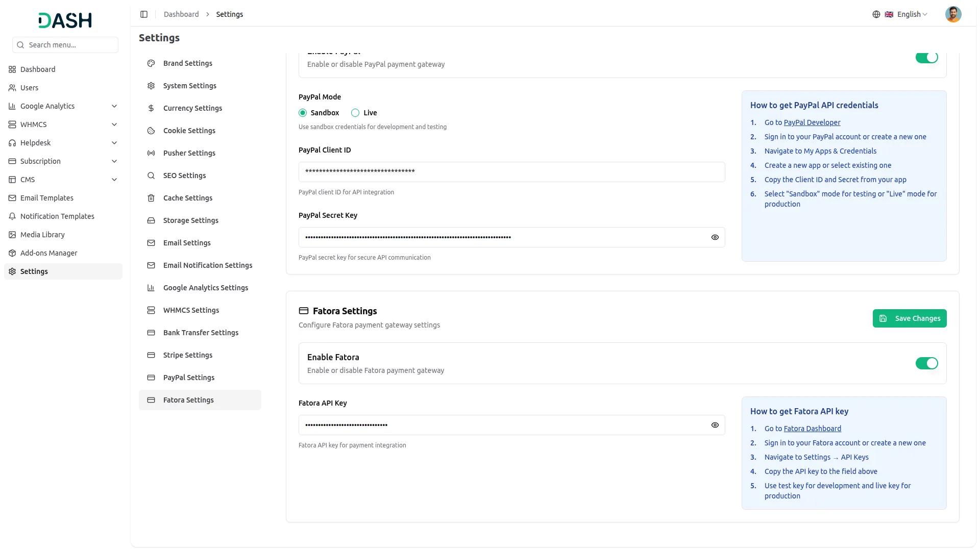Click the Cookie Settings cookie icon
This screenshot has width=980, height=551.
(151, 131)
